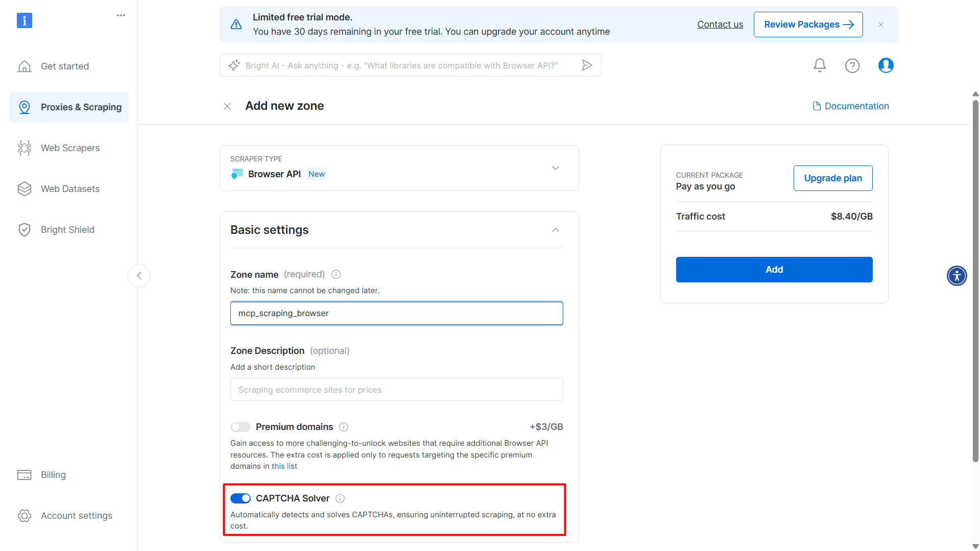This screenshot has width=980, height=551.
Task: Click the help question mark icon
Action: 852,65
